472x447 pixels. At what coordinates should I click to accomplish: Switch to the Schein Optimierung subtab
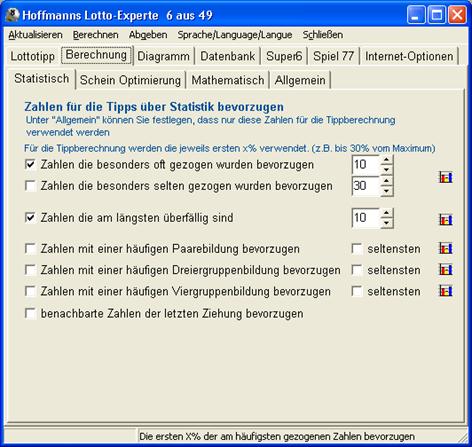tap(130, 80)
